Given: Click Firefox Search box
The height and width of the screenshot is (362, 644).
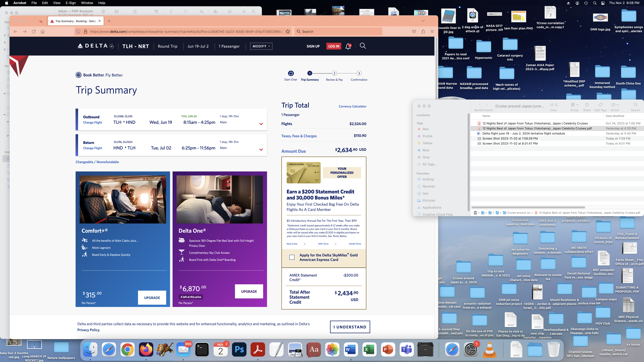Looking at the screenshot, I should 338,31.
